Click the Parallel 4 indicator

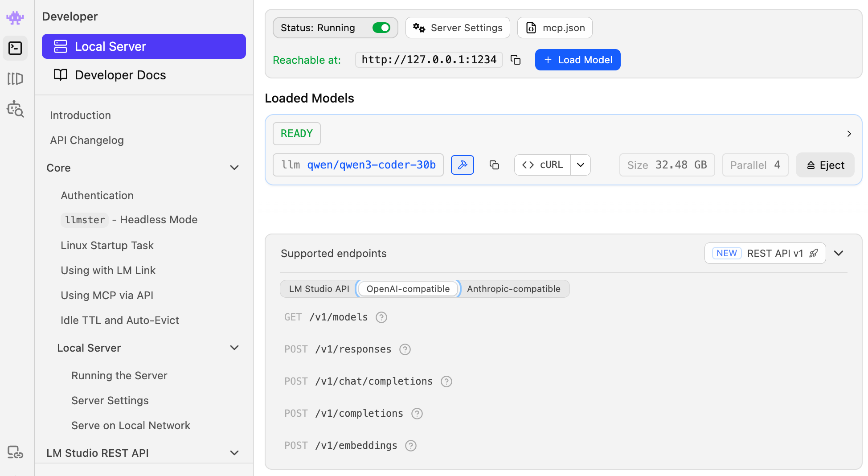(755, 165)
